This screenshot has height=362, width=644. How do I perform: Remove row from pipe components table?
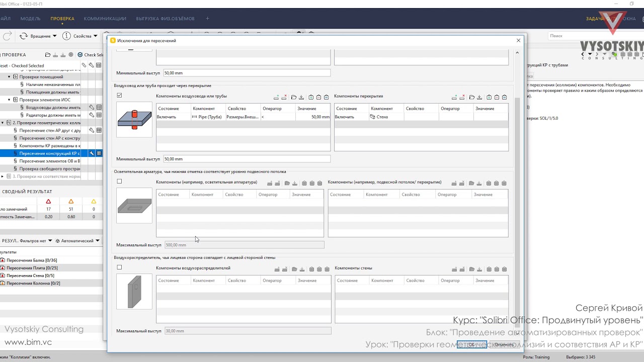pos(284,97)
